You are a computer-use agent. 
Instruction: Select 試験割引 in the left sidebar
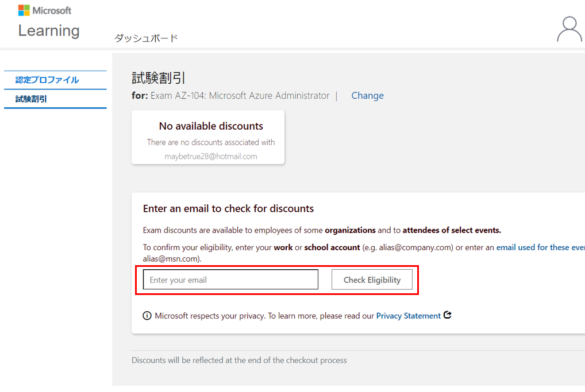pos(32,99)
